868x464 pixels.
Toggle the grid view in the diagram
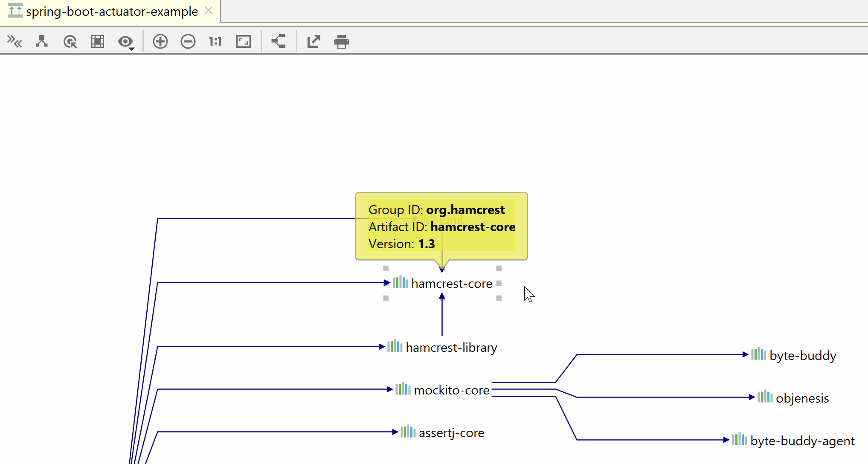click(x=97, y=41)
